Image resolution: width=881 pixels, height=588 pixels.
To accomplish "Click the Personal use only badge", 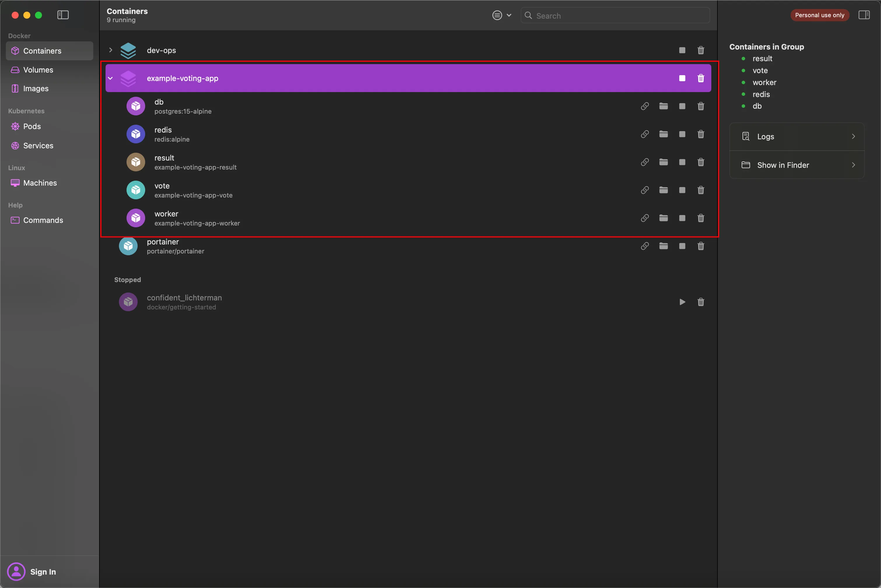I will pyautogui.click(x=819, y=15).
